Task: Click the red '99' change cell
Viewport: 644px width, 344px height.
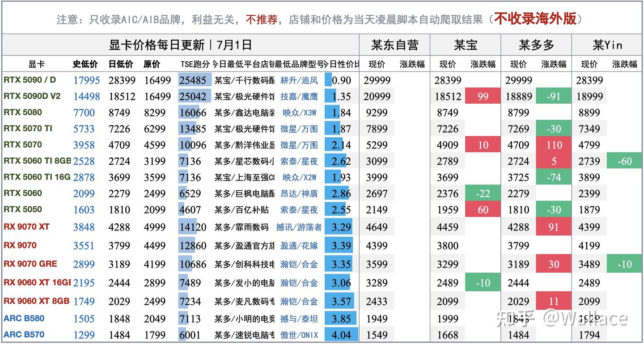Action: [x=483, y=96]
